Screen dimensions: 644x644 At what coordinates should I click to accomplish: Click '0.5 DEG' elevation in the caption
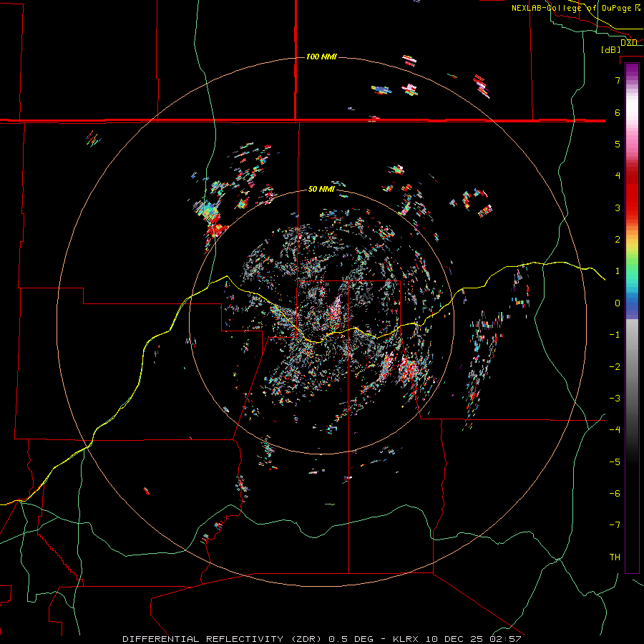click(351, 639)
